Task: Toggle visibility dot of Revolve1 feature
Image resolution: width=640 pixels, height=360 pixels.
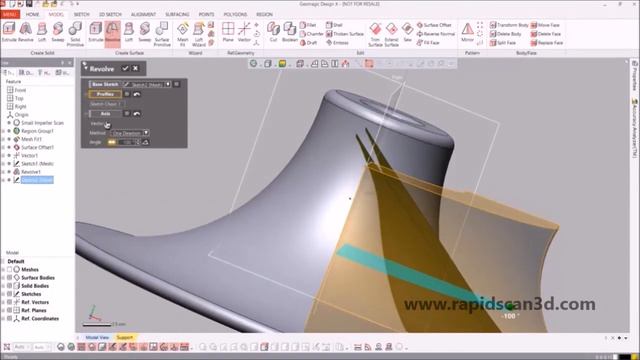Action: coord(9,172)
